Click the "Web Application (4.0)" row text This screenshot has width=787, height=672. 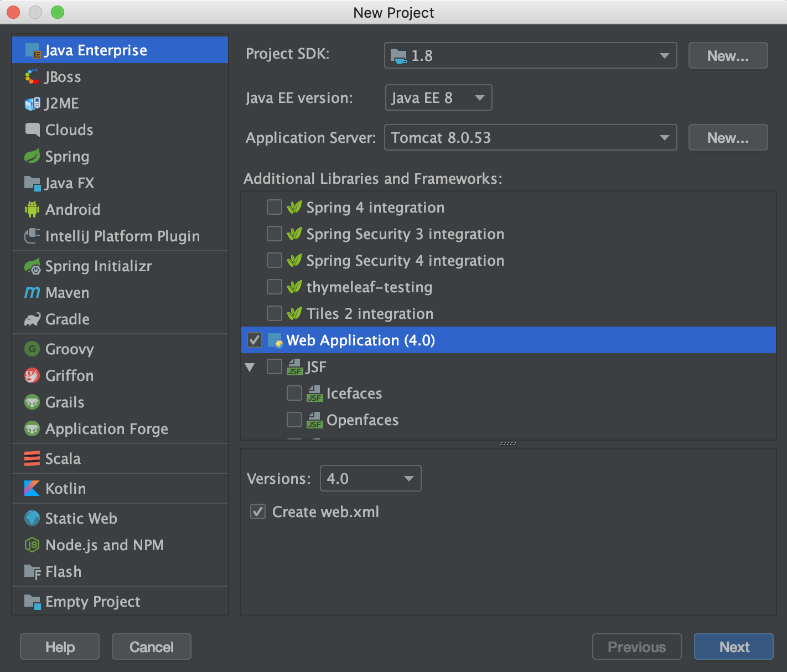[361, 340]
